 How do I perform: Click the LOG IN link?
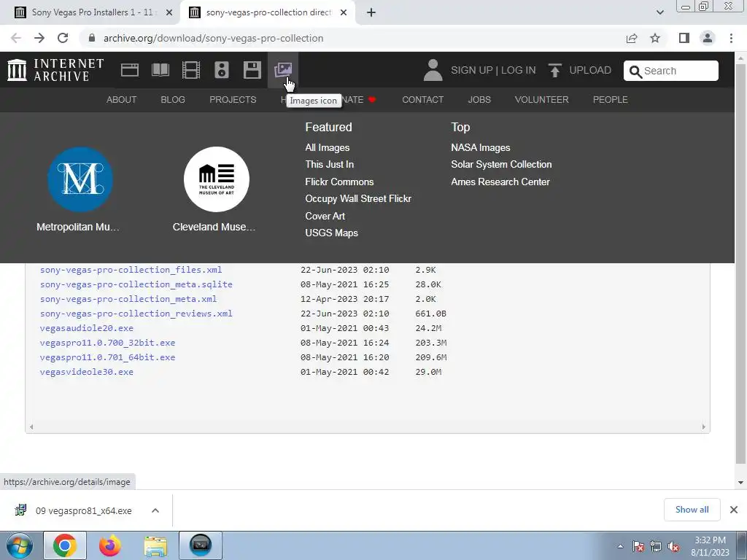(519, 71)
